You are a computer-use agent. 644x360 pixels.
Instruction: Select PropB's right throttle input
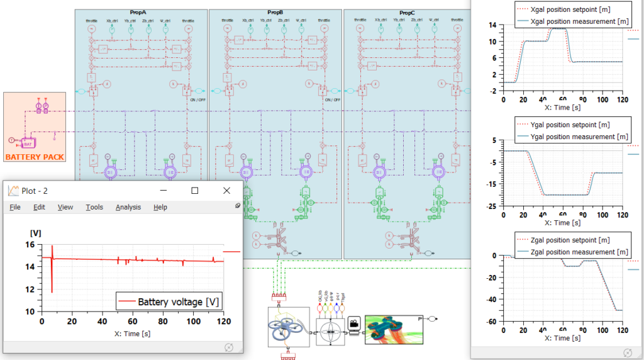pyautogui.click(x=324, y=28)
